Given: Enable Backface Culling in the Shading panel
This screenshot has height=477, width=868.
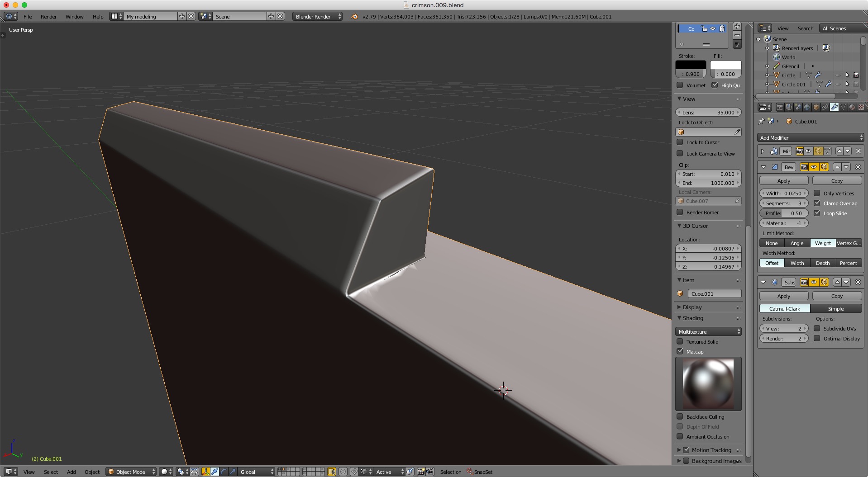Looking at the screenshot, I should 680,417.
